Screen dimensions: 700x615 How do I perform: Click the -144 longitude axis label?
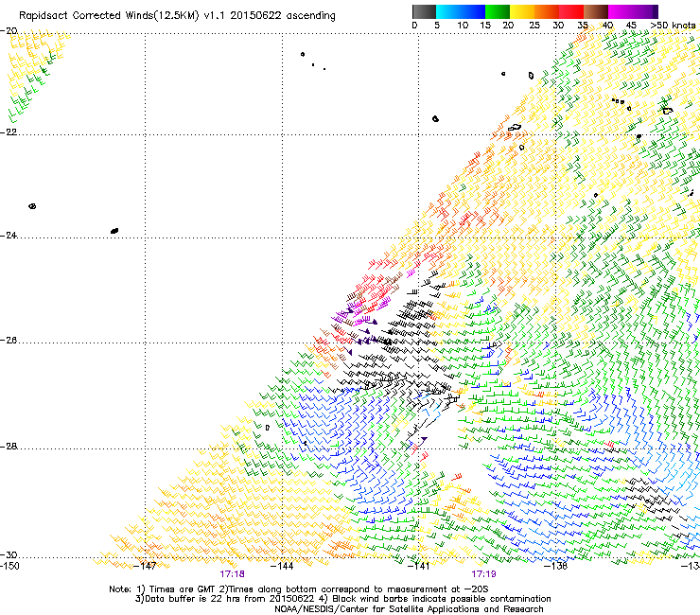282,566
